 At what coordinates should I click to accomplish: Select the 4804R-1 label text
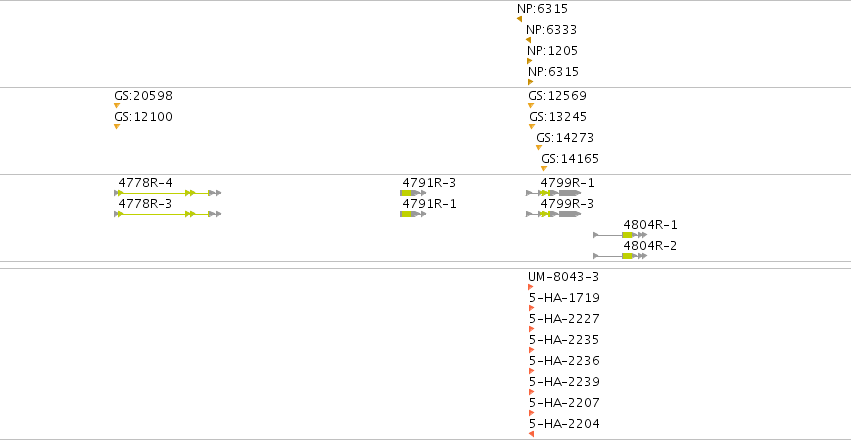pos(650,225)
